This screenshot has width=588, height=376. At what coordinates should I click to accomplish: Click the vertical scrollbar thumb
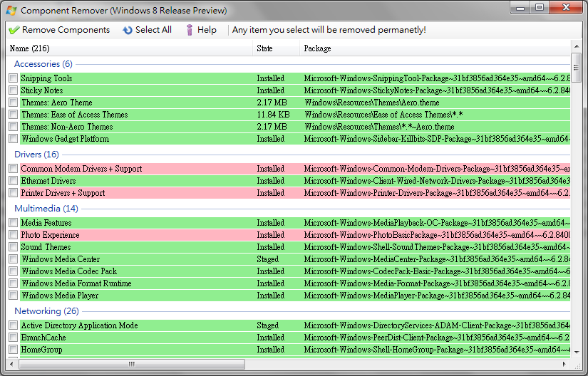[x=577, y=68]
